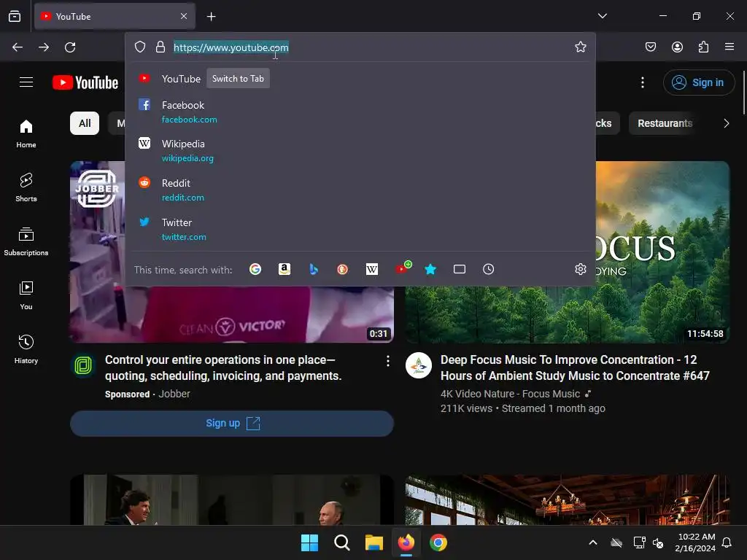The height and width of the screenshot is (560, 747).
Task: Go to Home in sidebar
Action: [26, 134]
